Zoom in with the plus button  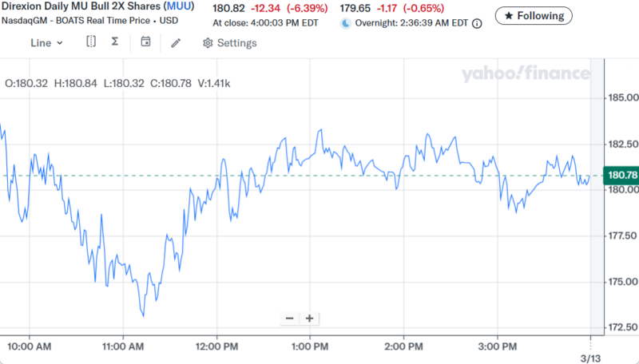309,318
